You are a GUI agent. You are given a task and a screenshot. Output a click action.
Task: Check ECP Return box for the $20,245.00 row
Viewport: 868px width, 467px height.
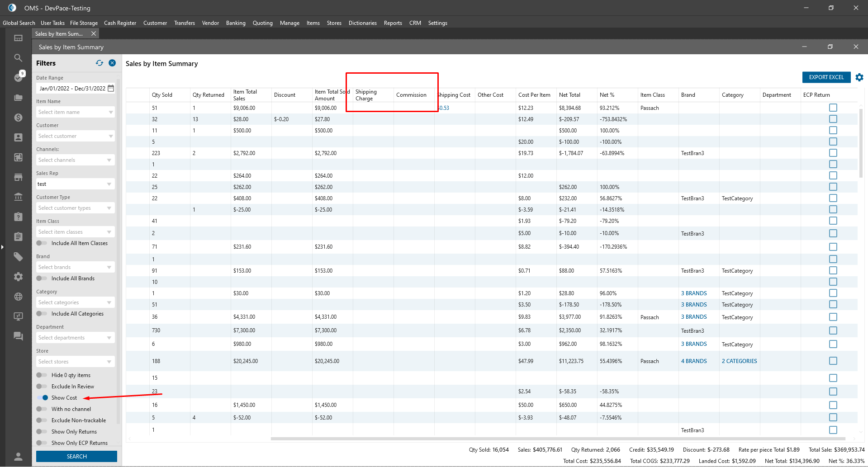click(x=833, y=361)
